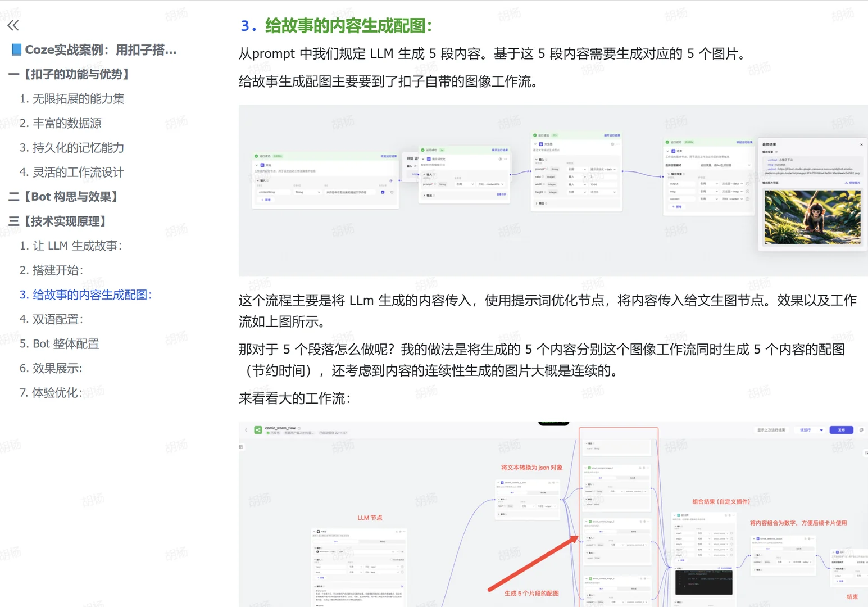Click the paragraph starting "那对于 5 个段落怎么做呢?"

[542, 360]
